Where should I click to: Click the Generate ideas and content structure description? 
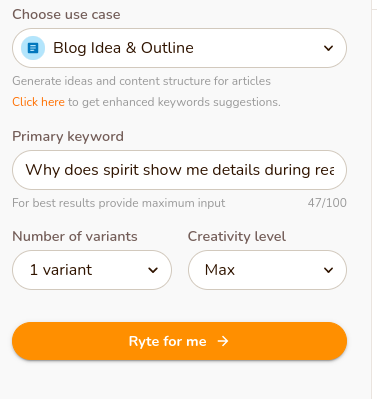click(141, 81)
